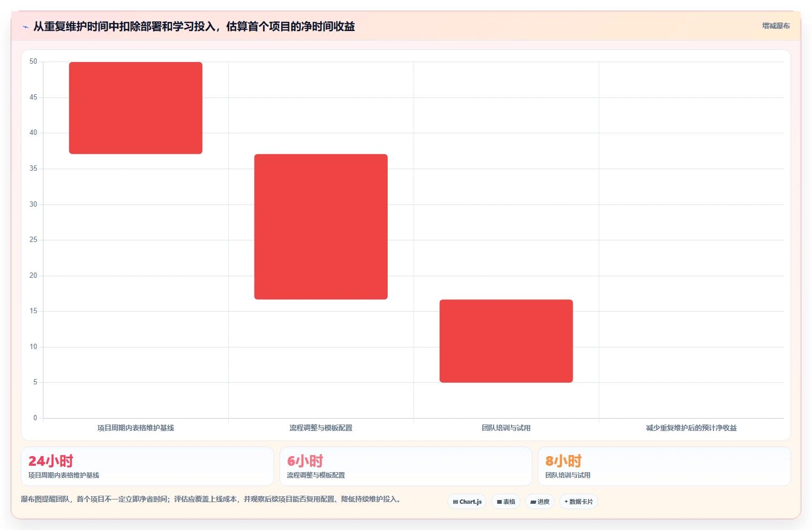Click x-axis label 减少重复维护后的预计净收益

[691, 428]
